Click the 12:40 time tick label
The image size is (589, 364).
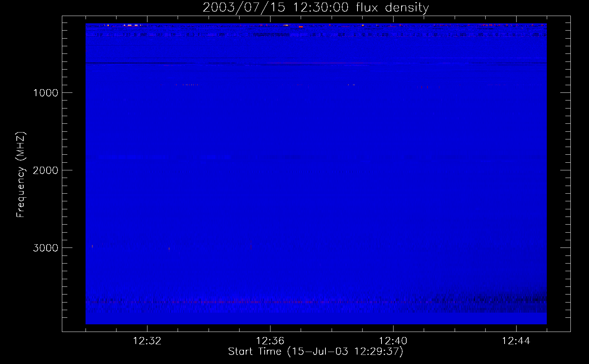click(x=393, y=341)
